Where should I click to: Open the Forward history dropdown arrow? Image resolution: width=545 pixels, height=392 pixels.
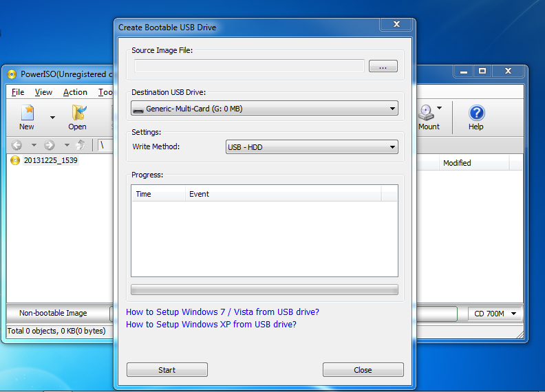67,144
